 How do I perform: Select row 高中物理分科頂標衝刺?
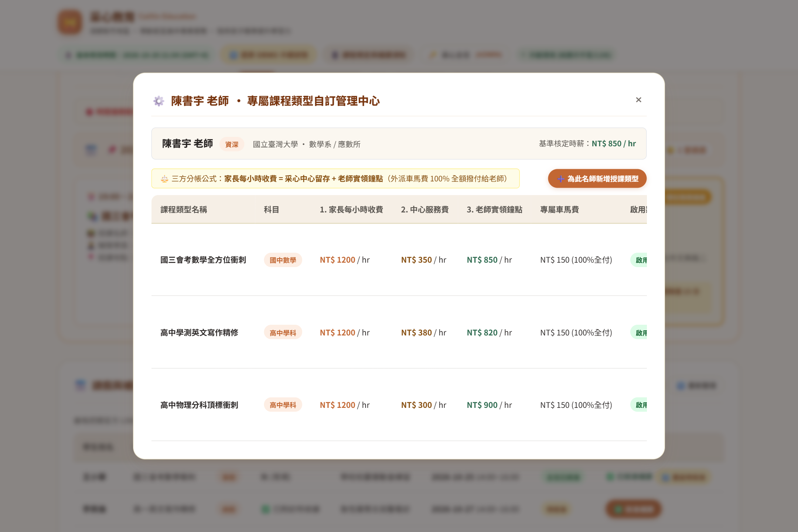coord(399,405)
